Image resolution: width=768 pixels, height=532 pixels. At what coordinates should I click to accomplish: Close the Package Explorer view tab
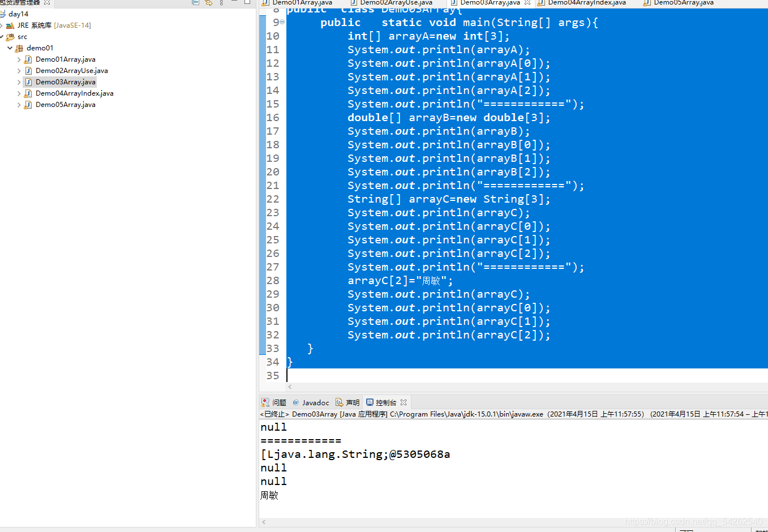47,2
